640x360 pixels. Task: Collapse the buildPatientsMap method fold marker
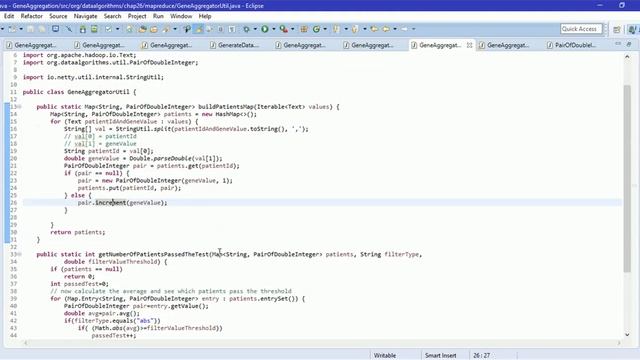point(19,107)
